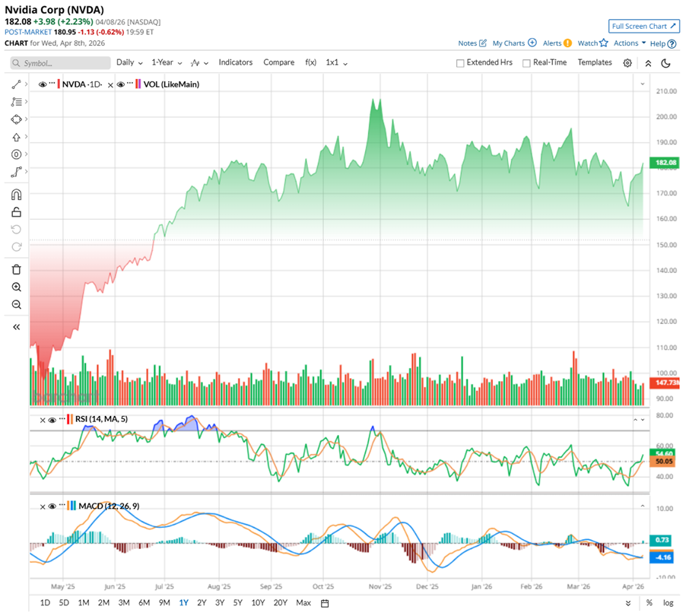686x616 pixels.
Task: Click the NVDA red color swatch
Action: 59,84
